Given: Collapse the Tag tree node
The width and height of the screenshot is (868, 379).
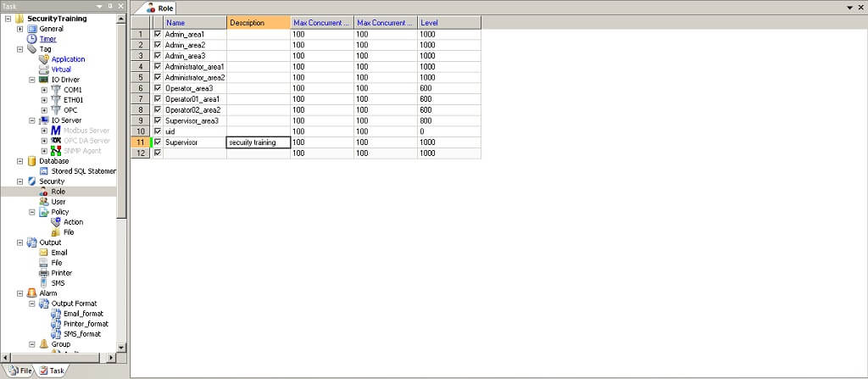Looking at the screenshot, I should click(x=20, y=49).
